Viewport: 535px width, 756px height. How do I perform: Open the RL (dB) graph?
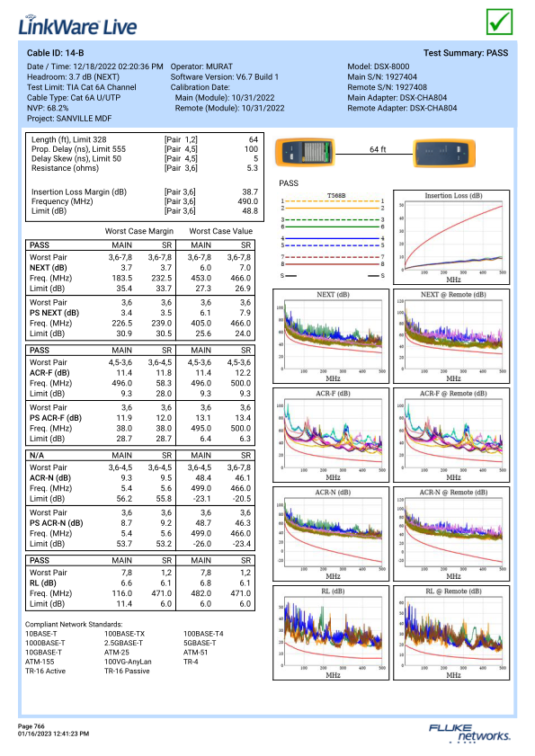(331, 633)
